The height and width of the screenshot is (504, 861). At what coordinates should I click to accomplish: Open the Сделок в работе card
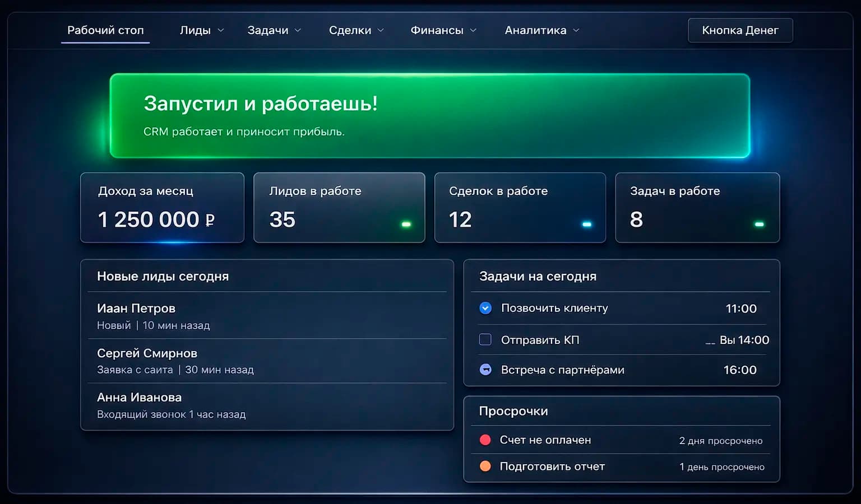click(x=520, y=208)
